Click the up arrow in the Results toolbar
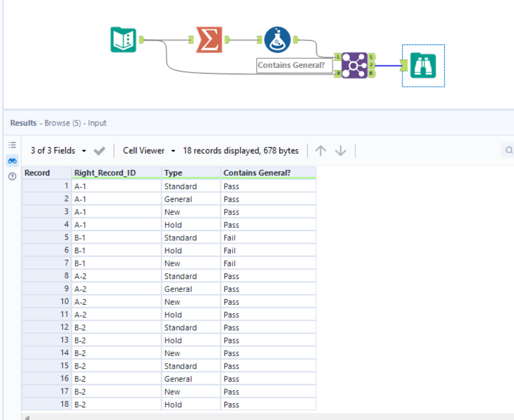This screenshot has width=514, height=420. pyautogui.click(x=320, y=150)
